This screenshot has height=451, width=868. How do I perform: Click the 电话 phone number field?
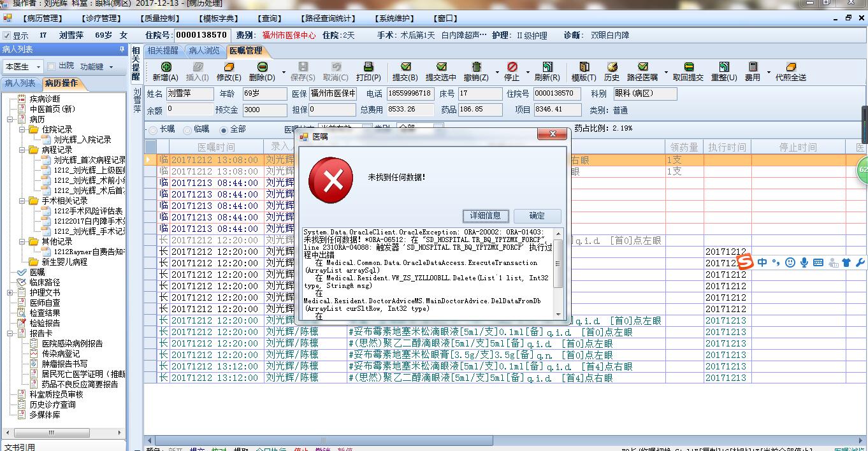pyautogui.click(x=409, y=94)
